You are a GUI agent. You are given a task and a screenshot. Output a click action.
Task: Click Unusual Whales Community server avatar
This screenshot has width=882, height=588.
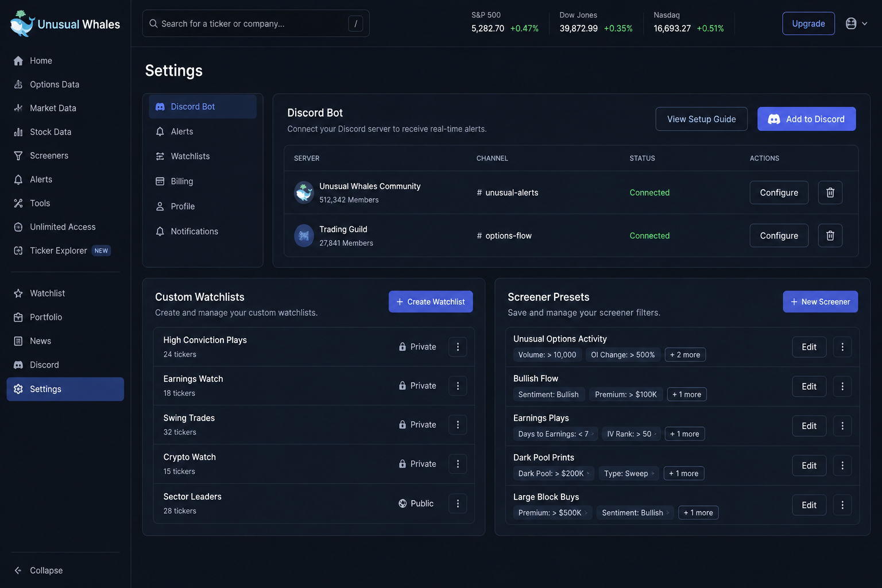(x=304, y=192)
